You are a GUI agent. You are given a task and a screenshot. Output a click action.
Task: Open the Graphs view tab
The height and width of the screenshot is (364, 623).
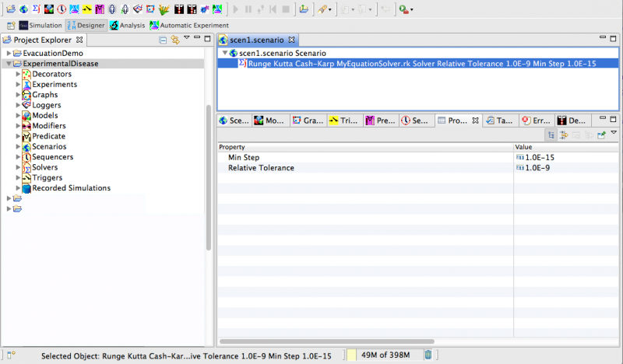(308, 121)
